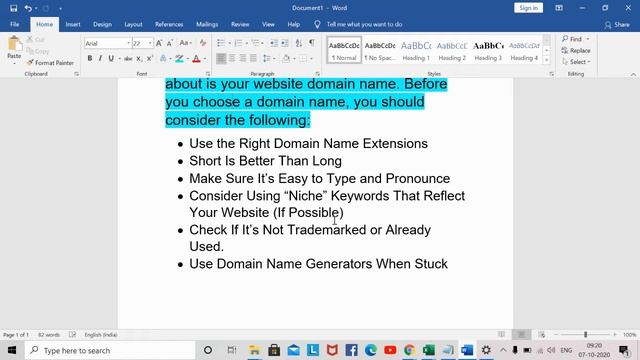640x360 pixels.
Task: Align text to the right
Action: (x=242, y=59)
